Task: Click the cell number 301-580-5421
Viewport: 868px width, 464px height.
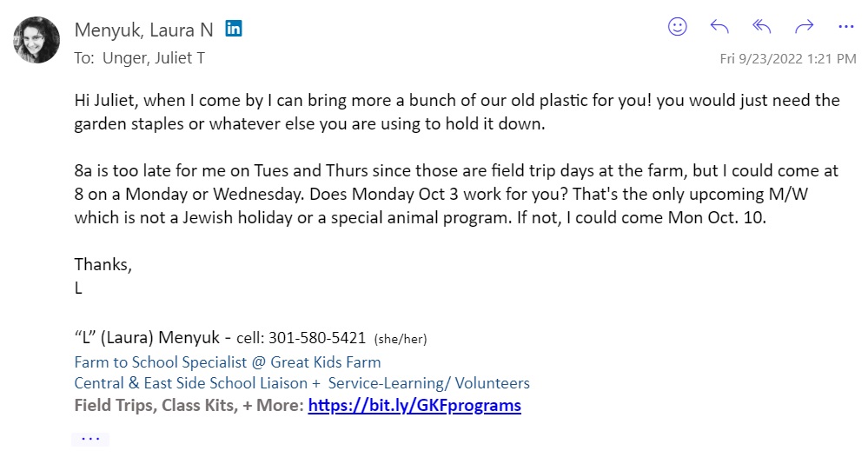Action: [x=317, y=338]
